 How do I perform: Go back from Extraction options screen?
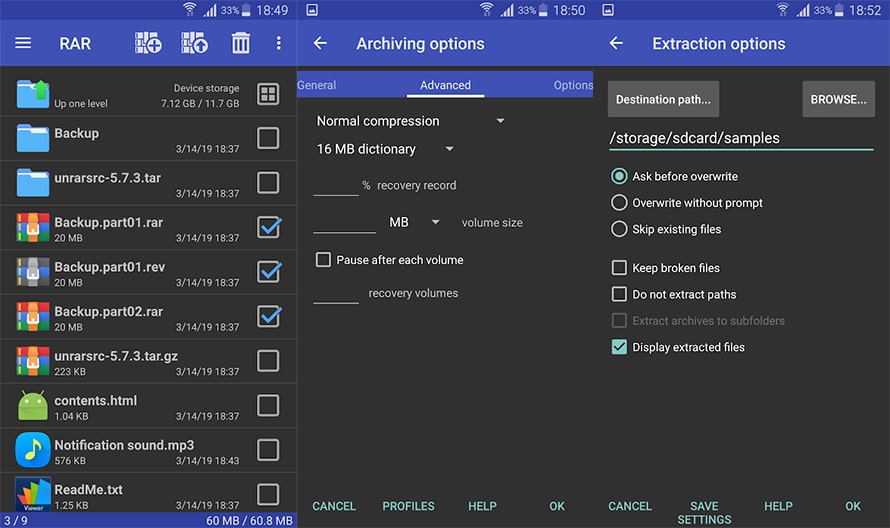point(616,44)
